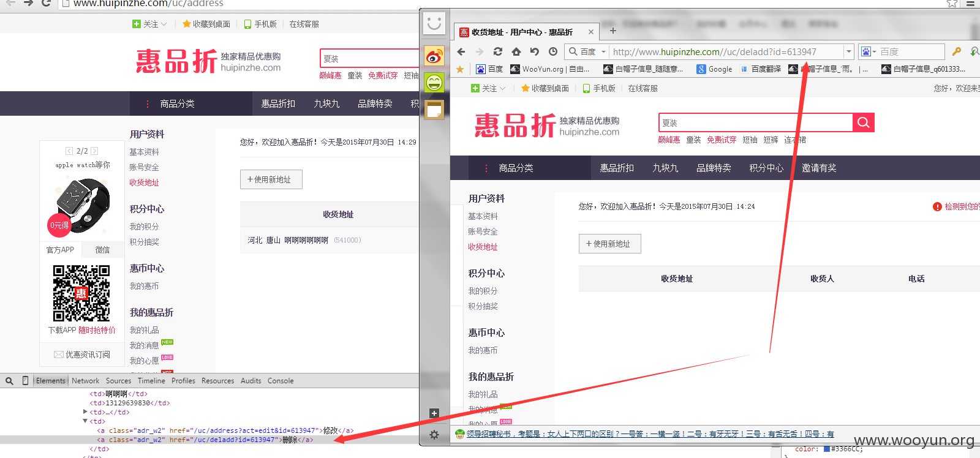Open 基本资料 in front window sidebar
The image size is (980, 458).
pos(483,216)
